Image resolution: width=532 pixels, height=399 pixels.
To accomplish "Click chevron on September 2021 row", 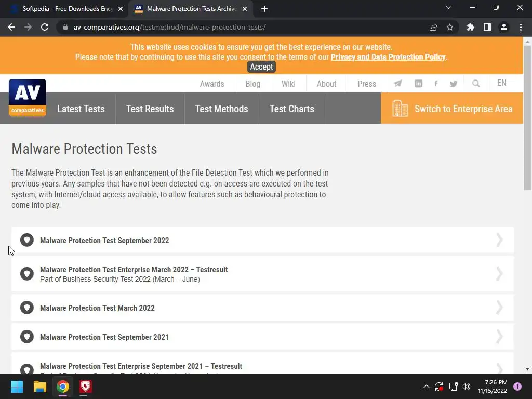I will click(x=499, y=337).
